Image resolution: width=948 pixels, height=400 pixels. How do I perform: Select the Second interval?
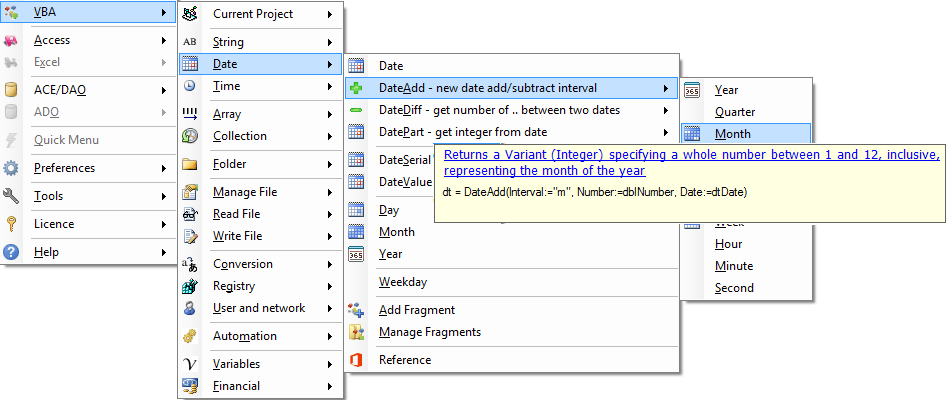click(745, 288)
